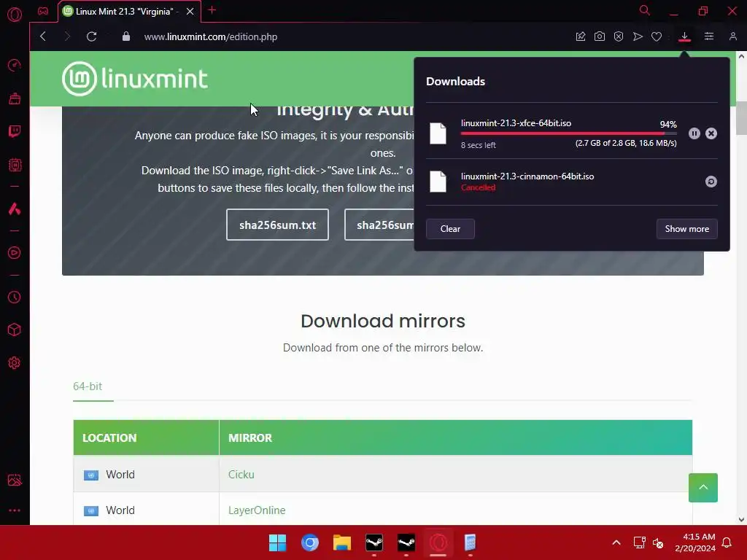This screenshot has height=560, width=747.
Task: Click the green back-to-top button
Action: [x=703, y=488]
